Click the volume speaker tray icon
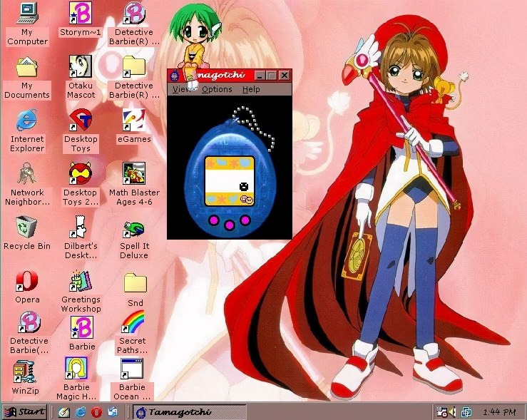The width and height of the screenshot is (527, 420). coord(452,411)
